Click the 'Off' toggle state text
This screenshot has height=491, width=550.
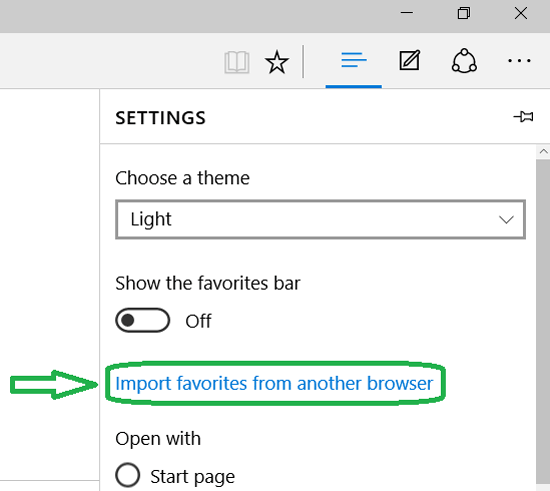tap(198, 321)
